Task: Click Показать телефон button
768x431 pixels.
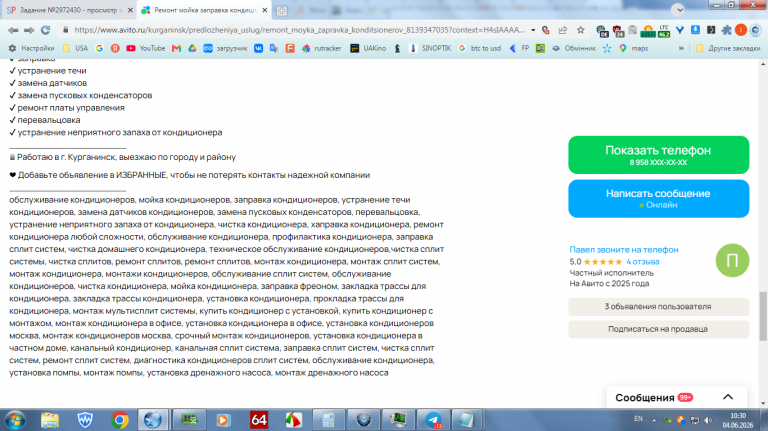Action: 658,155
